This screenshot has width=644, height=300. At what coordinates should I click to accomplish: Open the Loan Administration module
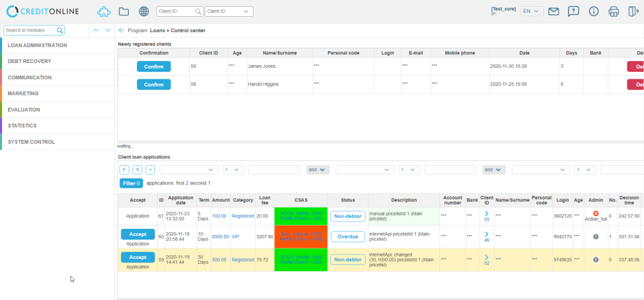[58, 45]
